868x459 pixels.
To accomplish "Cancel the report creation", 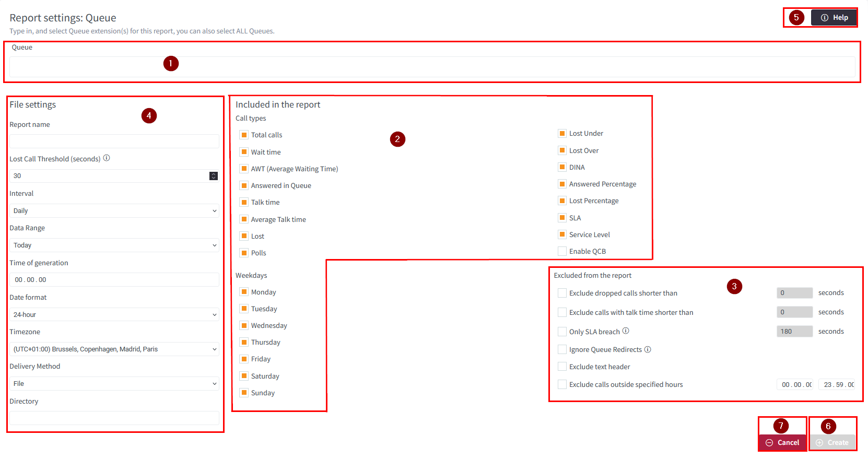I will [x=782, y=442].
